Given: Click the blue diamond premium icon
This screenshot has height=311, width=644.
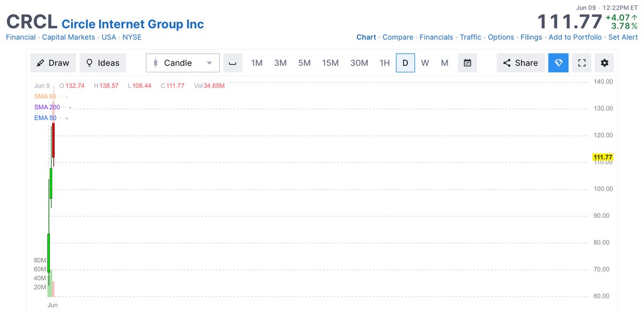Looking at the screenshot, I should 558,63.
